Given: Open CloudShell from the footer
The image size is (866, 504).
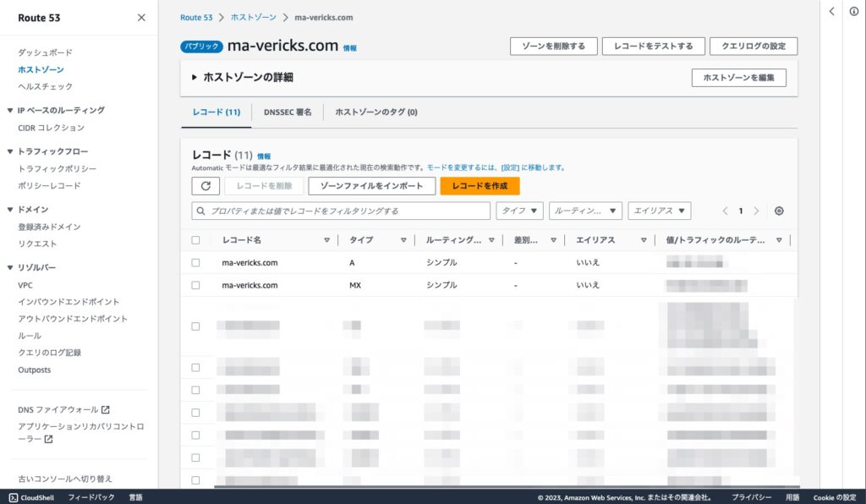Looking at the screenshot, I should (x=31, y=497).
